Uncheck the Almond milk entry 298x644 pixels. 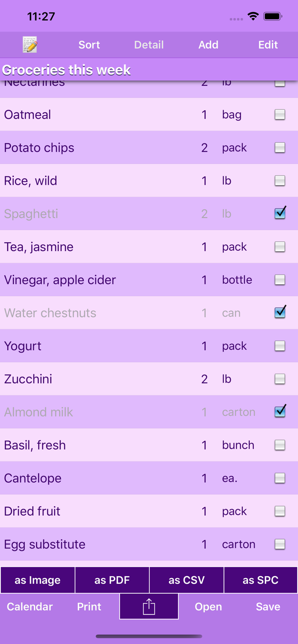coord(280,411)
